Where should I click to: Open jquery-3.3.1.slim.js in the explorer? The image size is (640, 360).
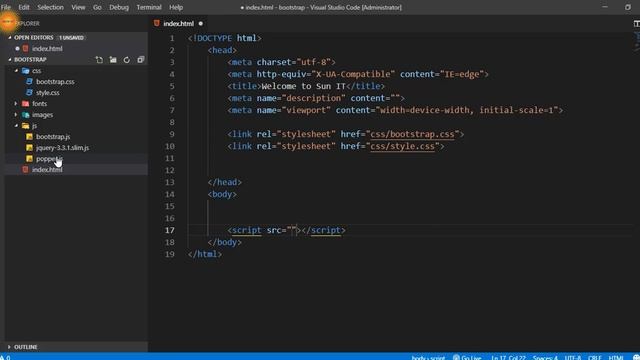(62, 148)
